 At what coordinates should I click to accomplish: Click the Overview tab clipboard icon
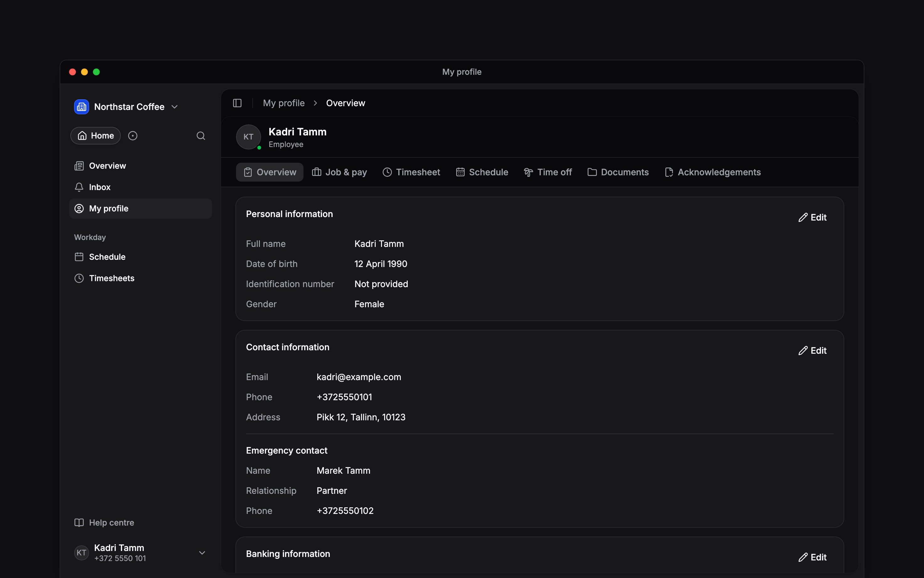click(248, 172)
